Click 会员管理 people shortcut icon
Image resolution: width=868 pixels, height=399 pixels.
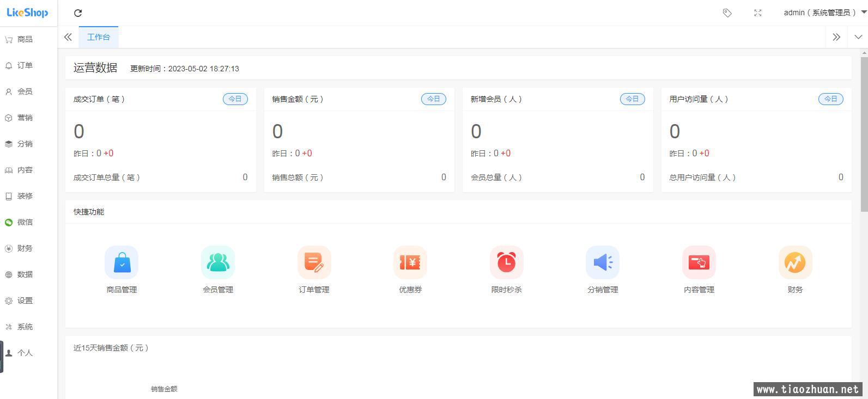218,262
